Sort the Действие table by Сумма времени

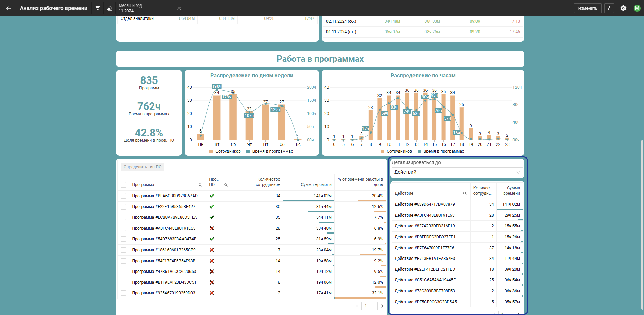[x=511, y=191]
